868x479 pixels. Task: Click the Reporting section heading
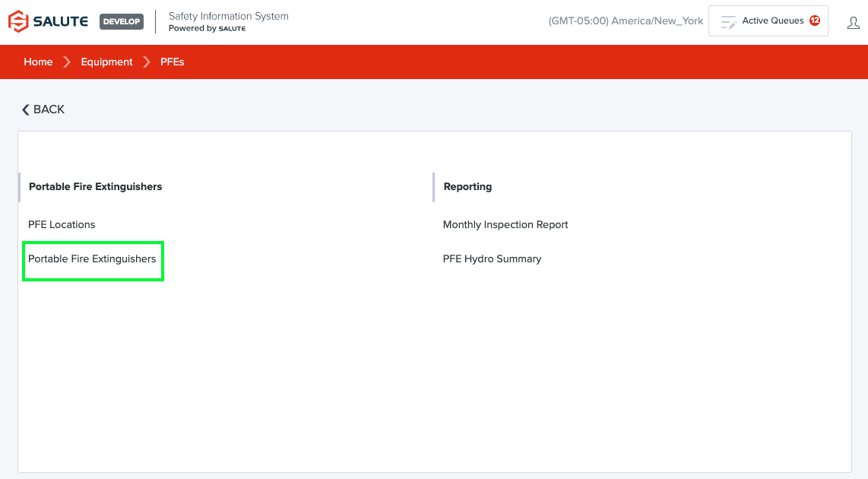[x=467, y=186]
